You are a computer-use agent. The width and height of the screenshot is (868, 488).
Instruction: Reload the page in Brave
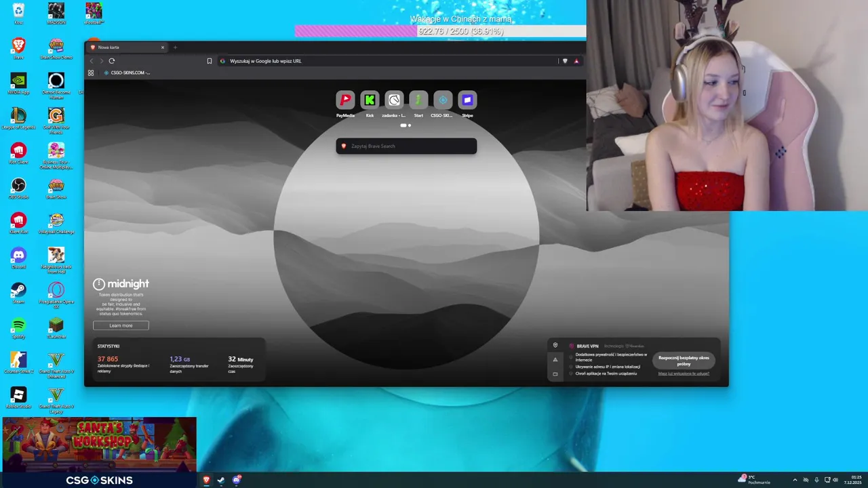(x=112, y=61)
